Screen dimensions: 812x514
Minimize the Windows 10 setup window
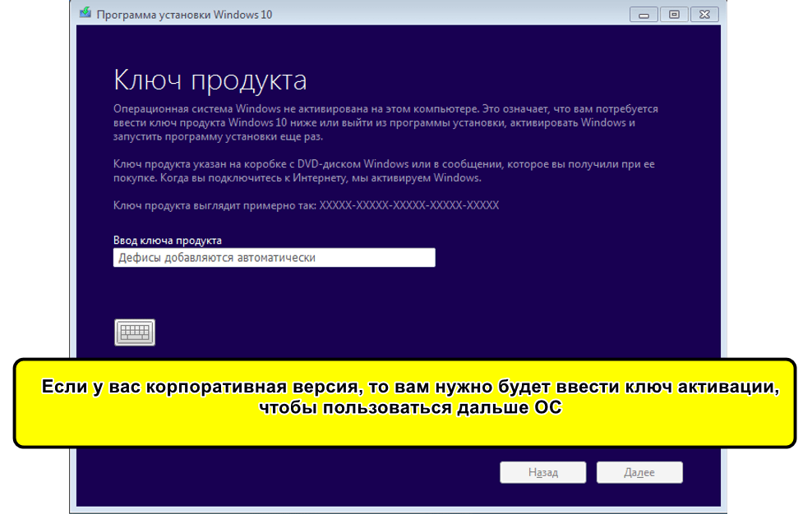644,14
